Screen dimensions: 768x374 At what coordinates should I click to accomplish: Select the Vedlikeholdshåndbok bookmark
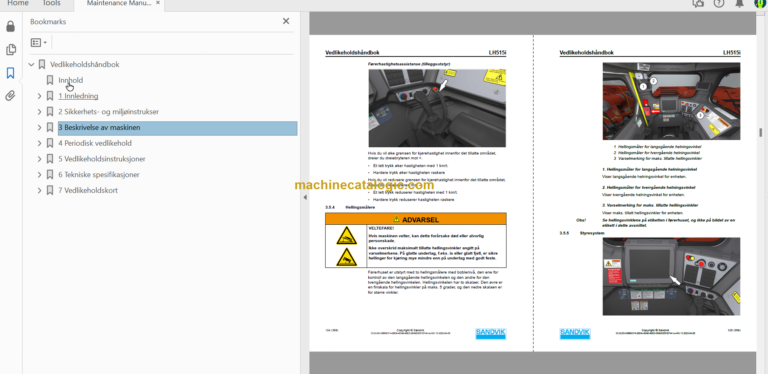85,65
